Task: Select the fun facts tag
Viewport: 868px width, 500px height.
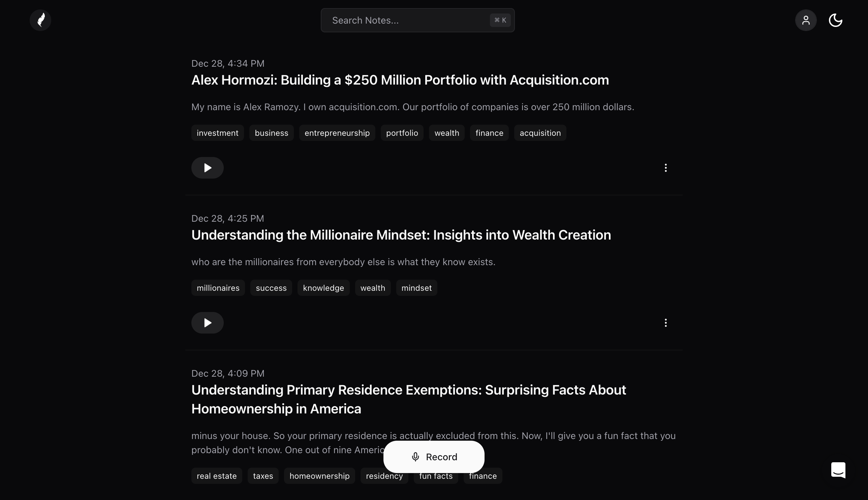Action: click(x=435, y=476)
